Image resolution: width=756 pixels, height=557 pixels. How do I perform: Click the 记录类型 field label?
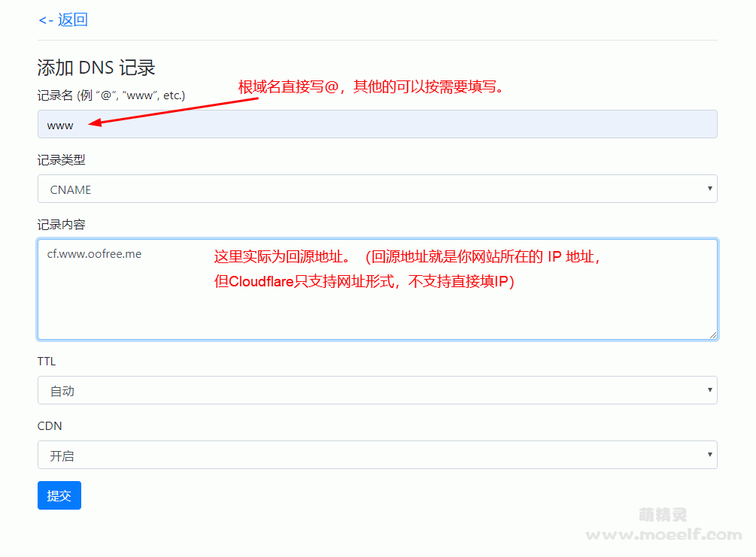pyautogui.click(x=61, y=160)
